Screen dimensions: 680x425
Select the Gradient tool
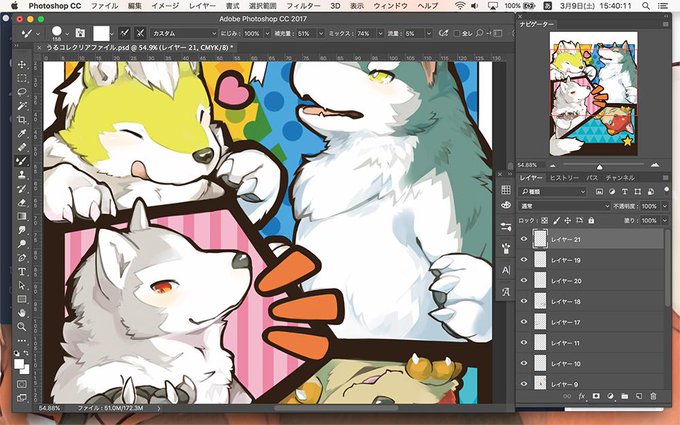pos(22,216)
